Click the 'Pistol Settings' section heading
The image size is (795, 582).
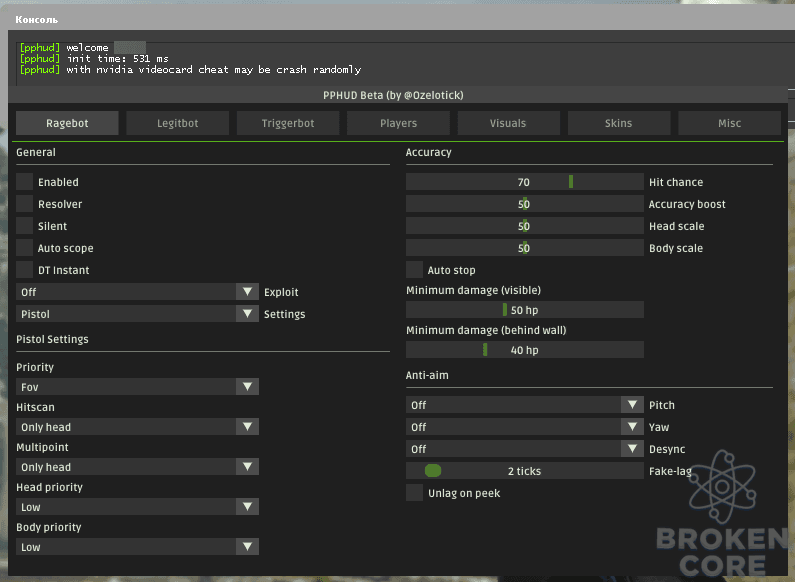[52, 339]
